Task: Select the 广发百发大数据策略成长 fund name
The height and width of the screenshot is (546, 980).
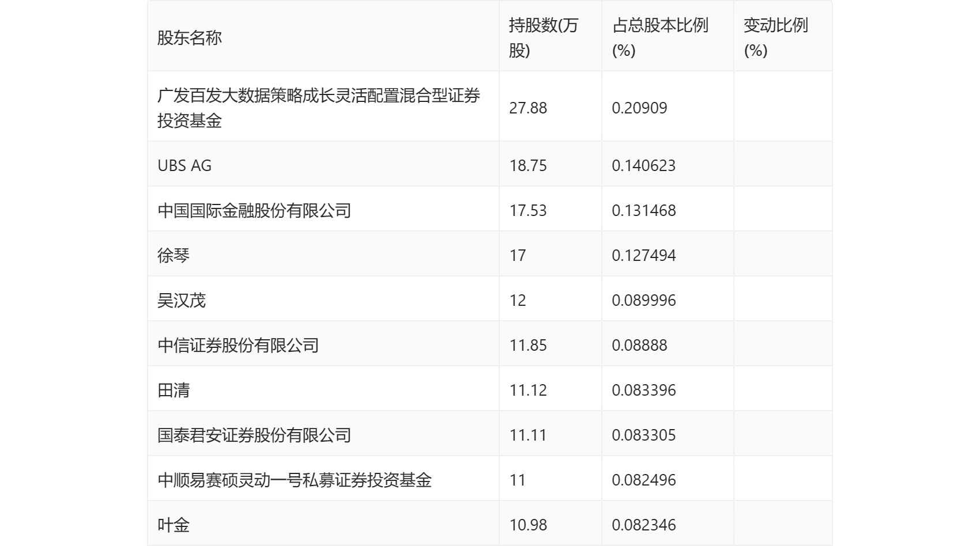Action: pos(318,108)
